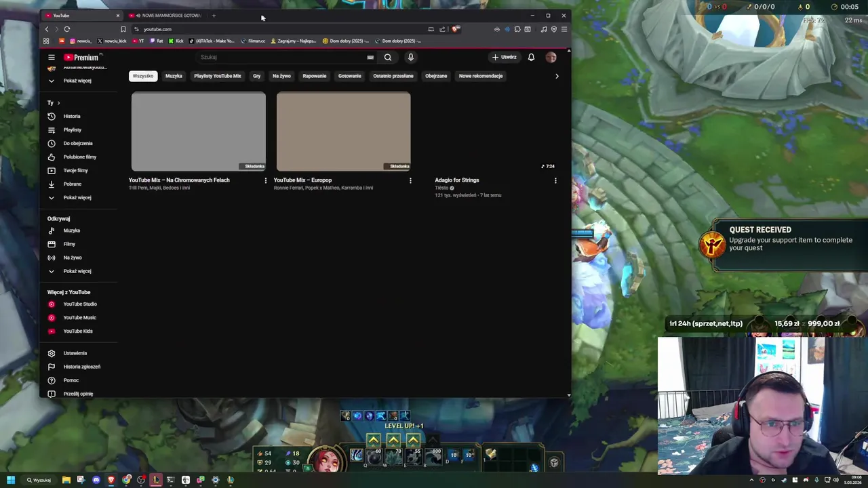Screen dimensions: 868x488
Task: Open File Explorer from the taskbar
Action: [x=66, y=480]
